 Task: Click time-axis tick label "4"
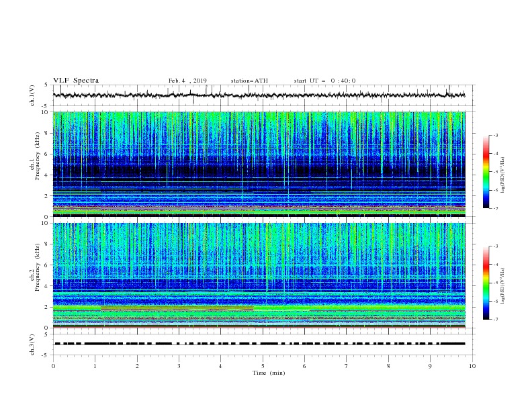click(220, 366)
